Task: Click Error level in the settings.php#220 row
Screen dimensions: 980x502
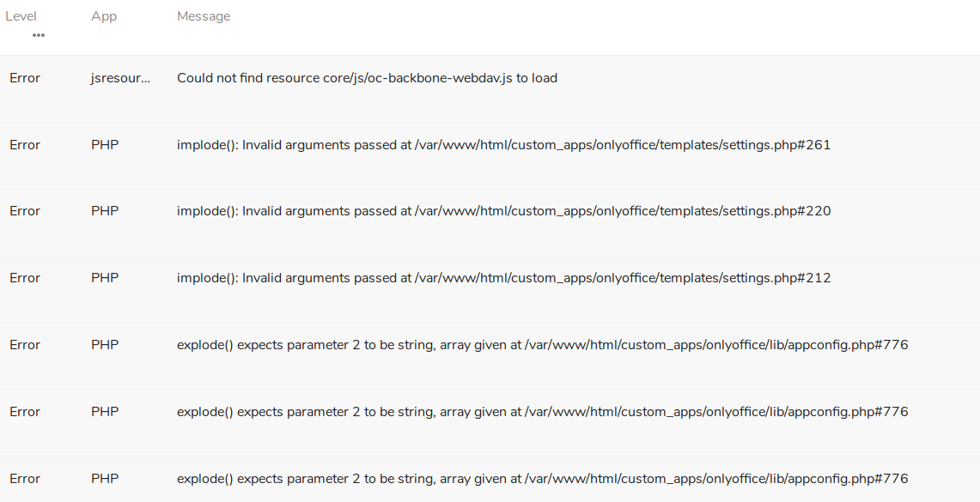Action: click(x=25, y=211)
